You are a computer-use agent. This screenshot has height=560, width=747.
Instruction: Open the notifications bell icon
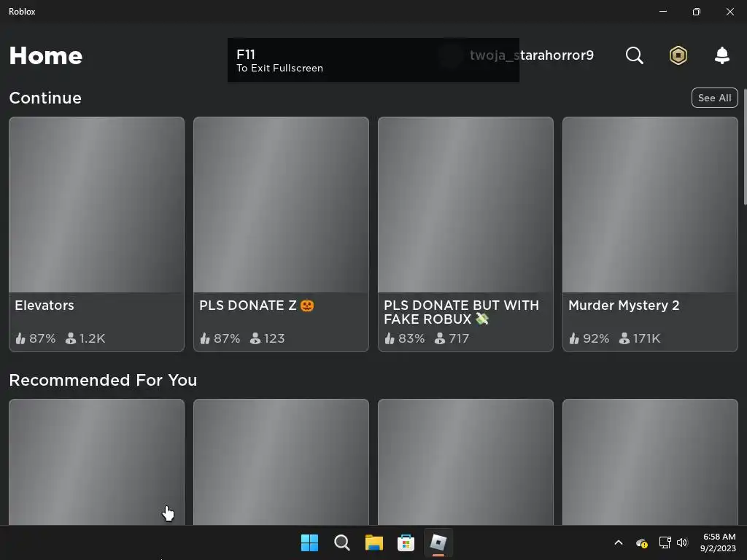722,55
